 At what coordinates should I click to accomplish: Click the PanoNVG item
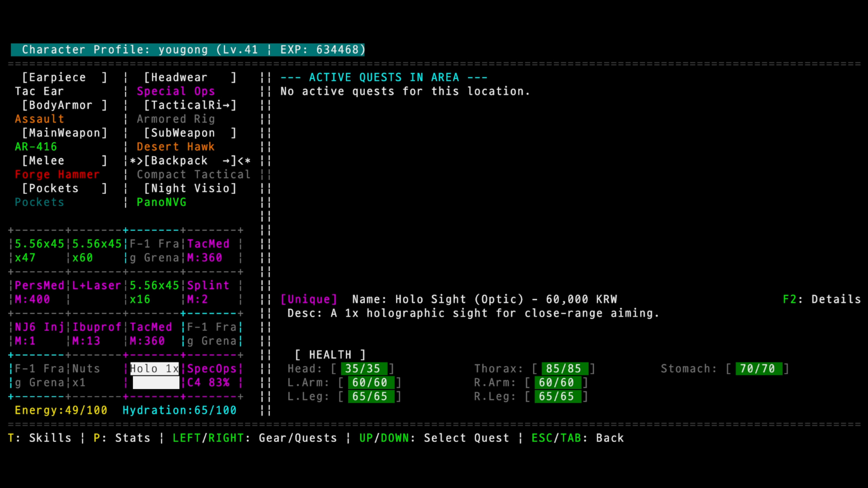(x=161, y=202)
